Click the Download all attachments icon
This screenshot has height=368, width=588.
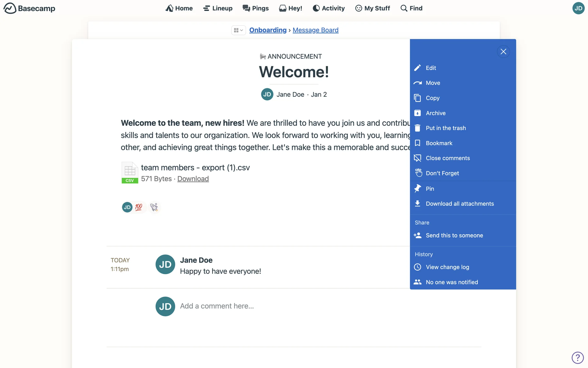click(417, 204)
